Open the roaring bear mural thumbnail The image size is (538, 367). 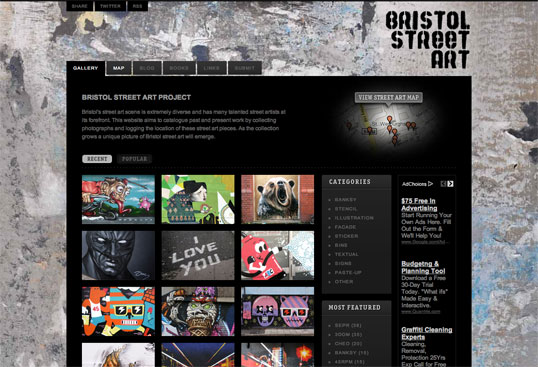coord(277,199)
